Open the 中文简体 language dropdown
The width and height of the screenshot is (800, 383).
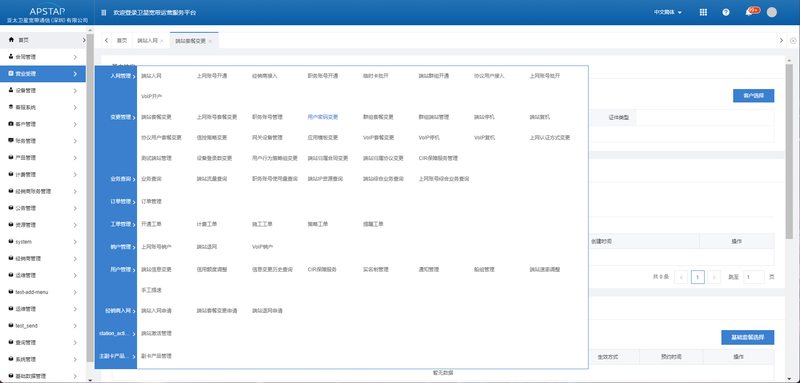click(x=668, y=12)
